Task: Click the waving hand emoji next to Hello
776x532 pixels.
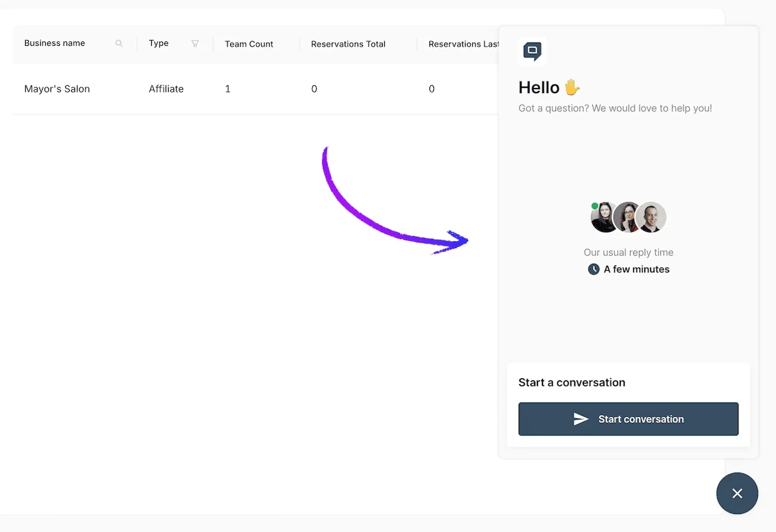Action: [572, 87]
